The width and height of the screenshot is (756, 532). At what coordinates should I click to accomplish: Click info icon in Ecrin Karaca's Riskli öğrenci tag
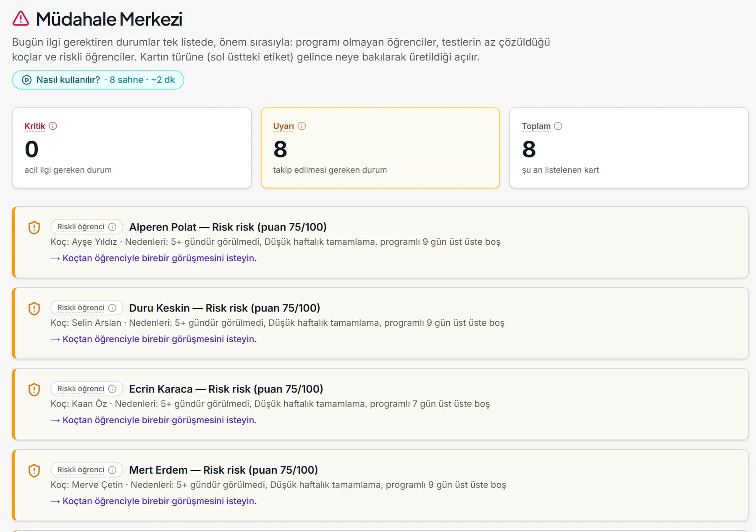coord(112,389)
